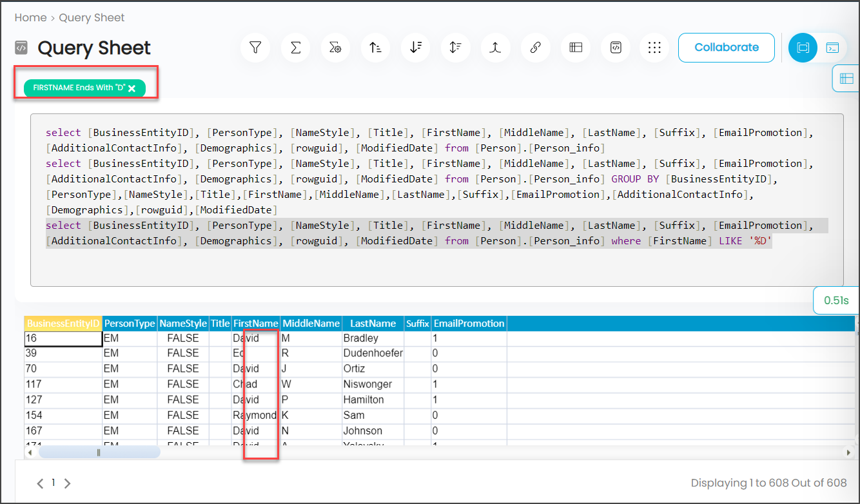Viewport: 860px width, 504px height.
Task: Select cell with BusinessEntityID 16
Action: [x=63, y=338]
